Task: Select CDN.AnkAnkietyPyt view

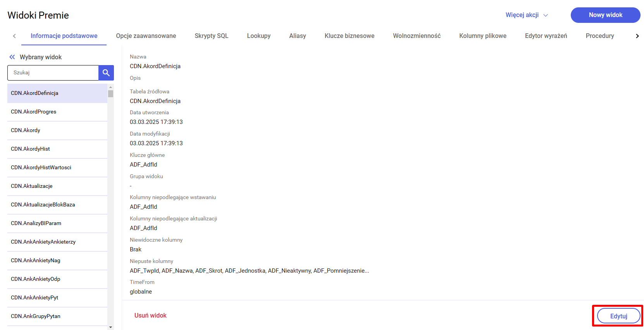Action: [57, 298]
